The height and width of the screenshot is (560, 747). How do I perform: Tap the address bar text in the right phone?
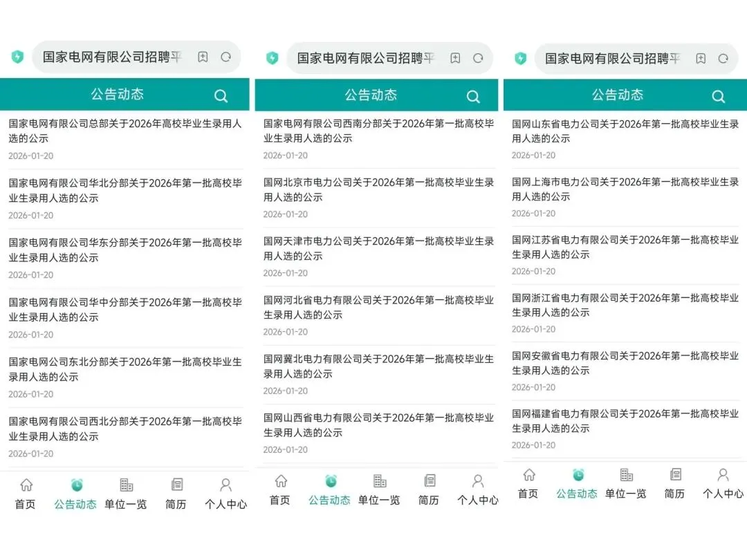(x=612, y=59)
